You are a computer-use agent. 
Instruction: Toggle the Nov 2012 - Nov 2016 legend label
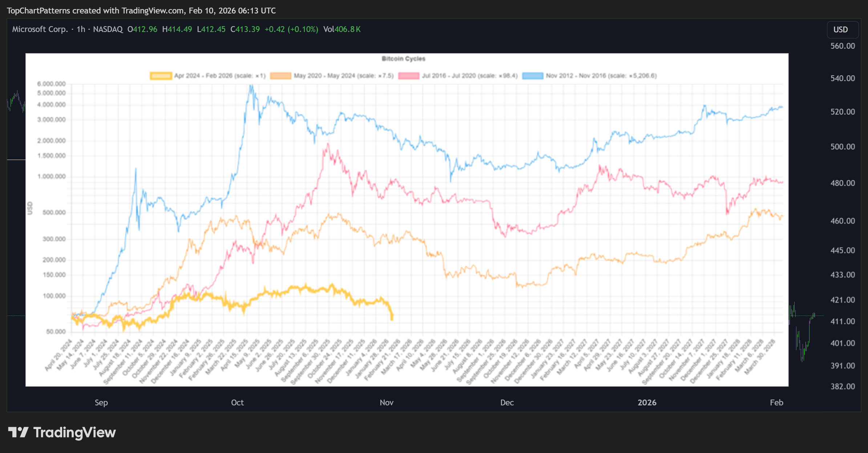click(x=601, y=76)
